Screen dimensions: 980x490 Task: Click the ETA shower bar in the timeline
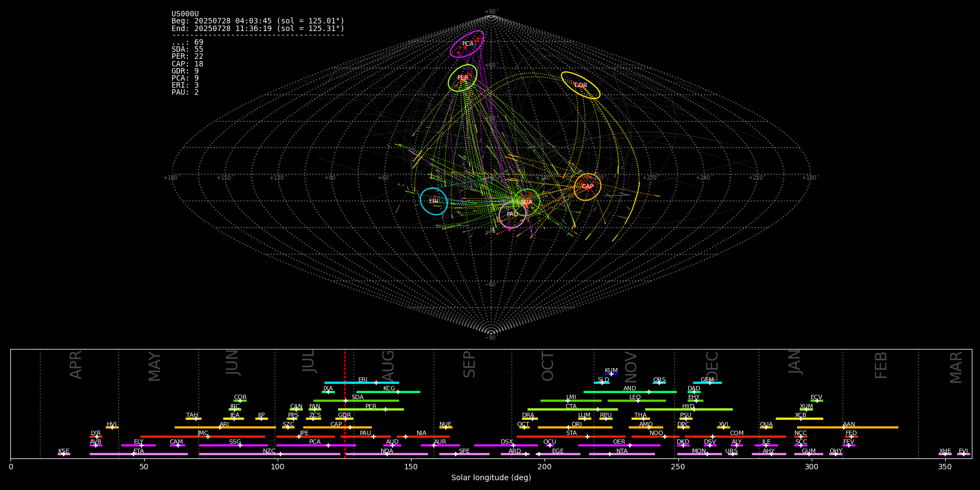[139, 454]
